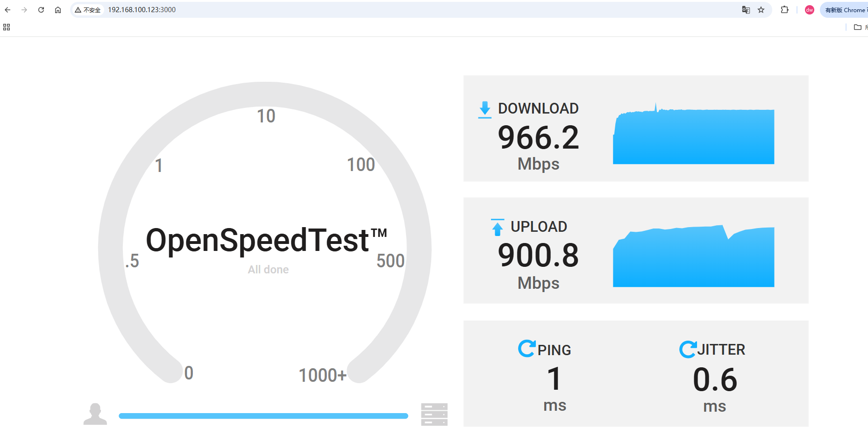Go to the browser home page
This screenshot has height=436, width=868.
point(58,10)
